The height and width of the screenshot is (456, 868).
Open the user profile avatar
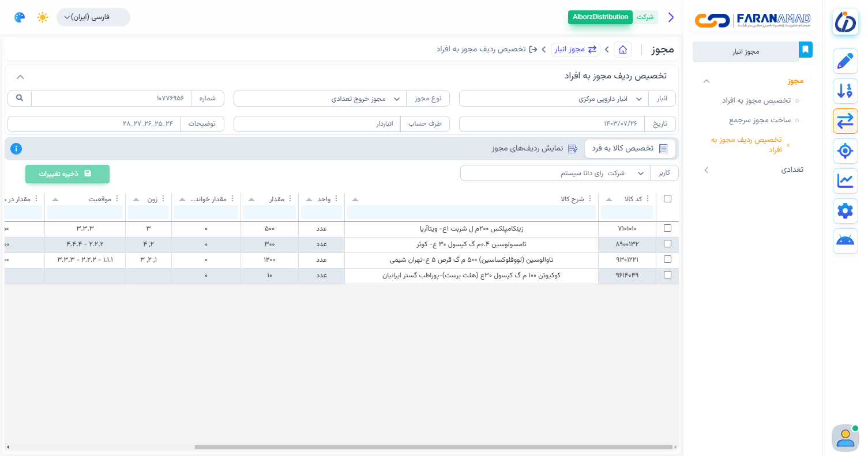coord(846,438)
